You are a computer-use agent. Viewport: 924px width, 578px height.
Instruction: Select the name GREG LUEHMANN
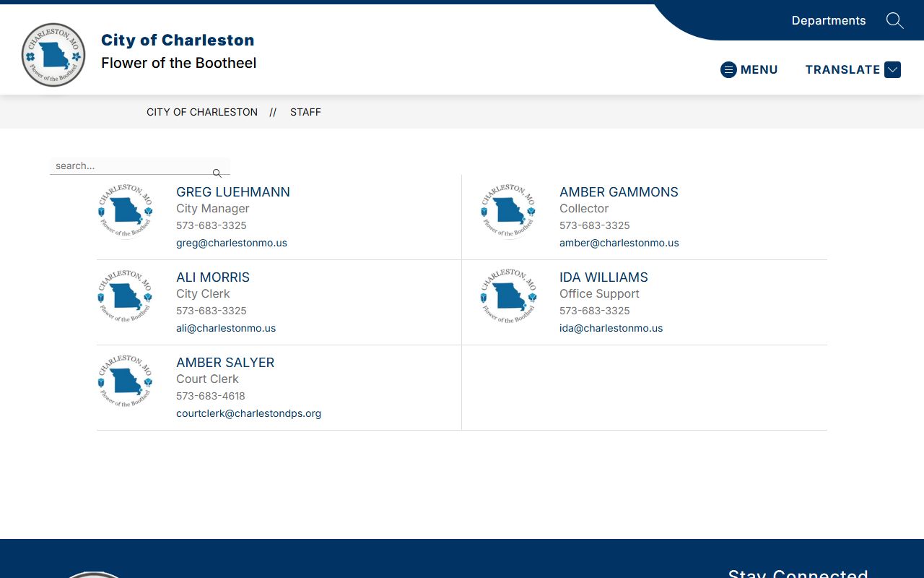pos(233,192)
